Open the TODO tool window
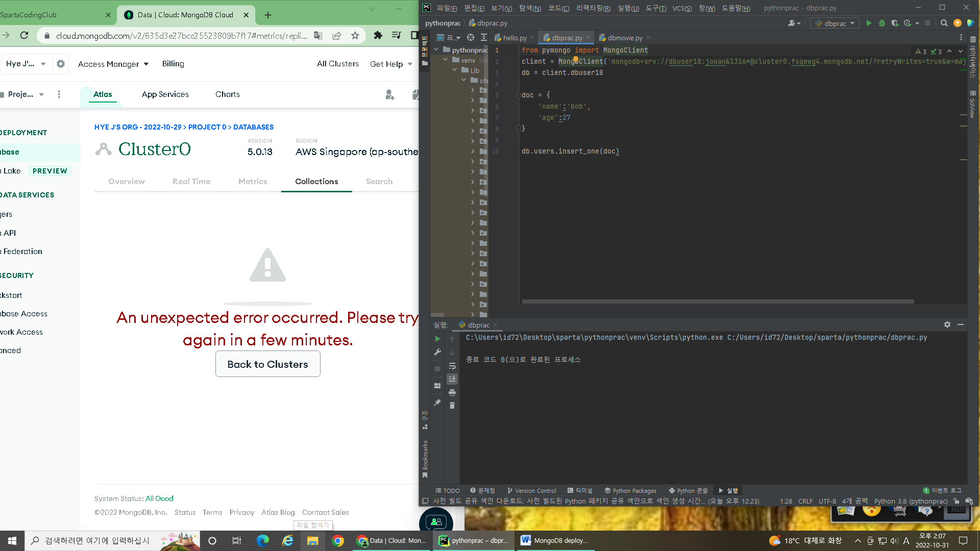Screen dimensions: 980x551 (x=448, y=491)
